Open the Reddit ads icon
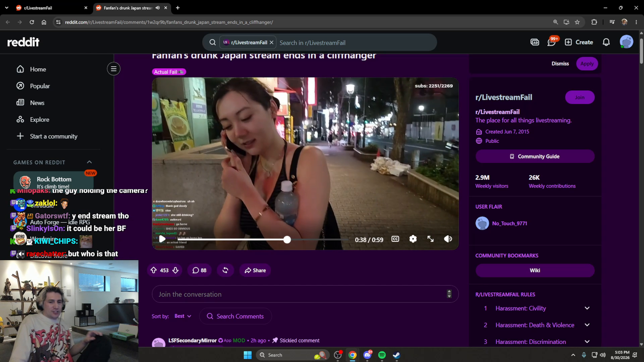The height and width of the screenshot is (362, 644). click(535, 42)
